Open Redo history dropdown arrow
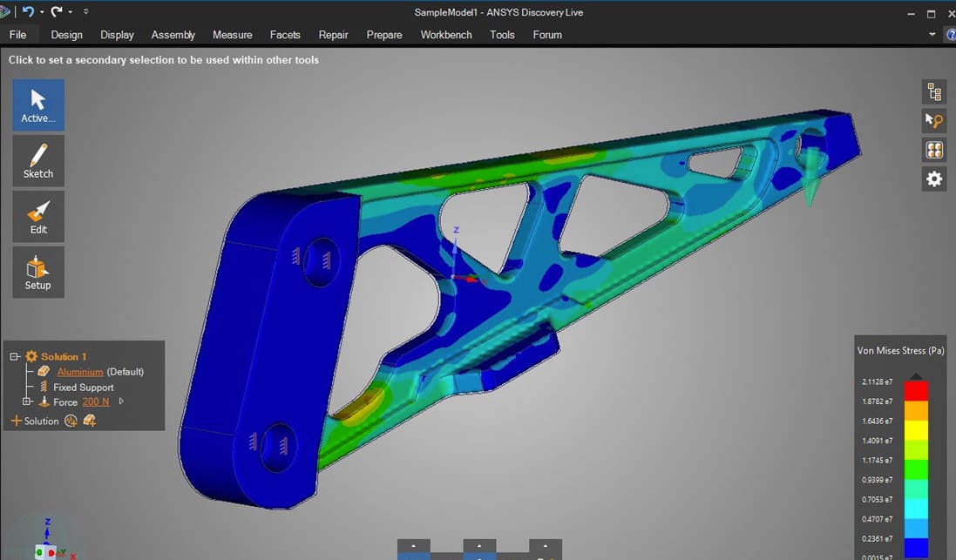Screen dimensions: 956x560 [x=71, y=12]
